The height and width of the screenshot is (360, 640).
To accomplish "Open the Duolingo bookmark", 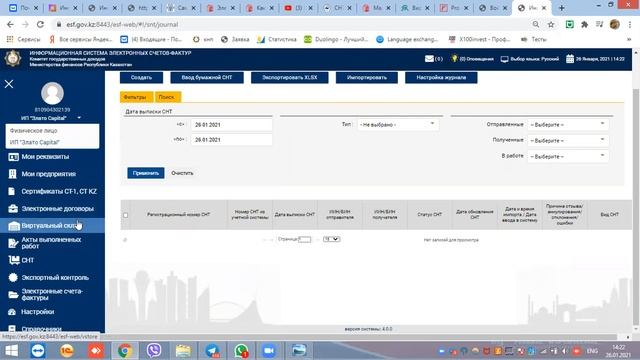I will pyautogui.click(x=336, y=40).
